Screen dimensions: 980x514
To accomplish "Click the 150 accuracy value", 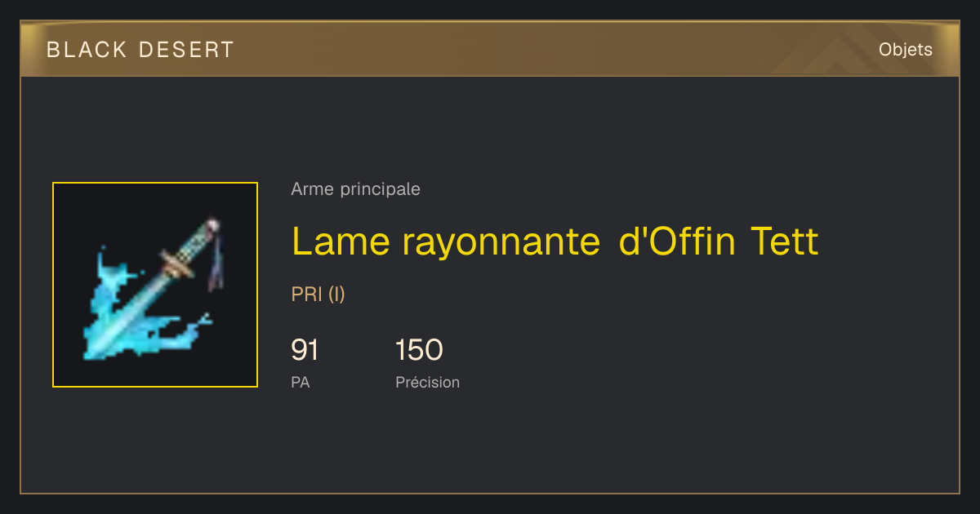I will 419,350.
